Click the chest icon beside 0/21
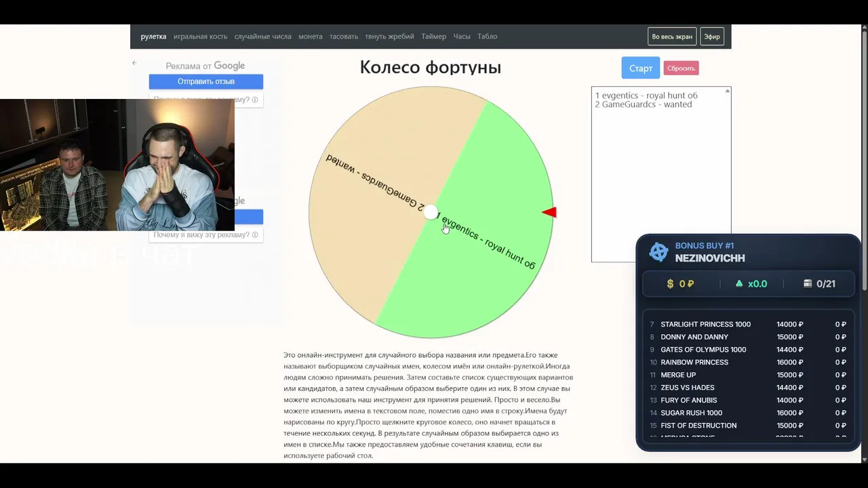 tap(808, 284)
